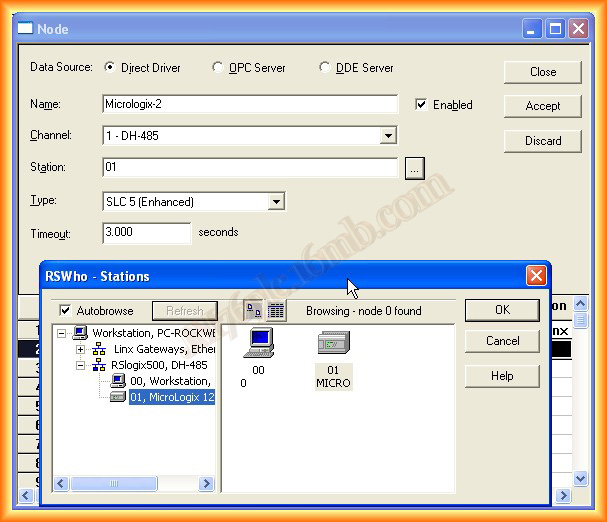Viewport: 607px width, 522px height.
Task: Select the 00 workstation computer icon
Action: pyautogui.click(x=259, y=345)
